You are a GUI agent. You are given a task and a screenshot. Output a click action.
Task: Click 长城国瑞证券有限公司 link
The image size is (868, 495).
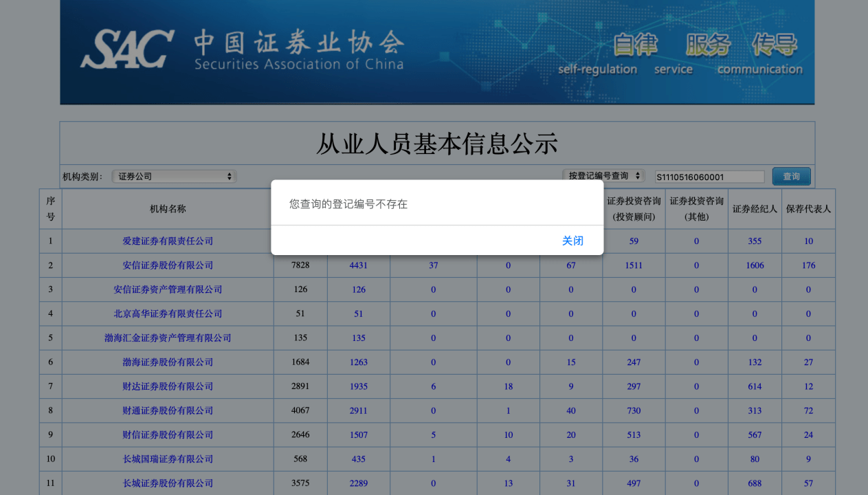click(168, 459)
